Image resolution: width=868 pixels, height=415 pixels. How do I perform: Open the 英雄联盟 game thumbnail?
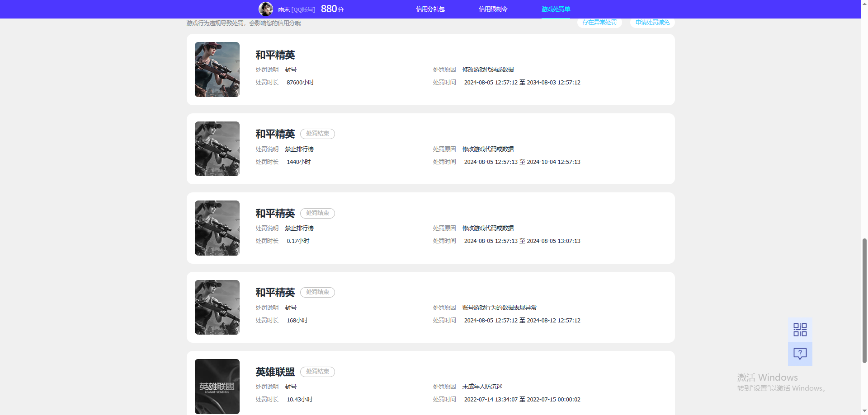(x=217, y=387)
